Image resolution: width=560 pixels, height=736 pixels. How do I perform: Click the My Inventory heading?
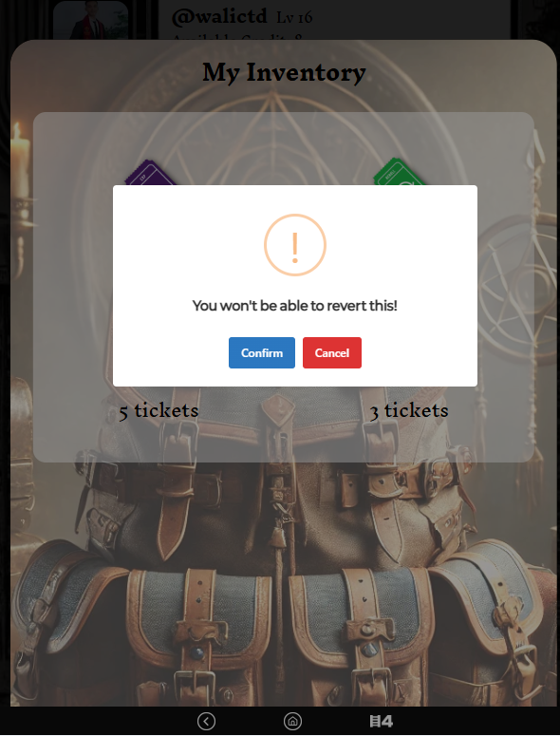[284, 73]
